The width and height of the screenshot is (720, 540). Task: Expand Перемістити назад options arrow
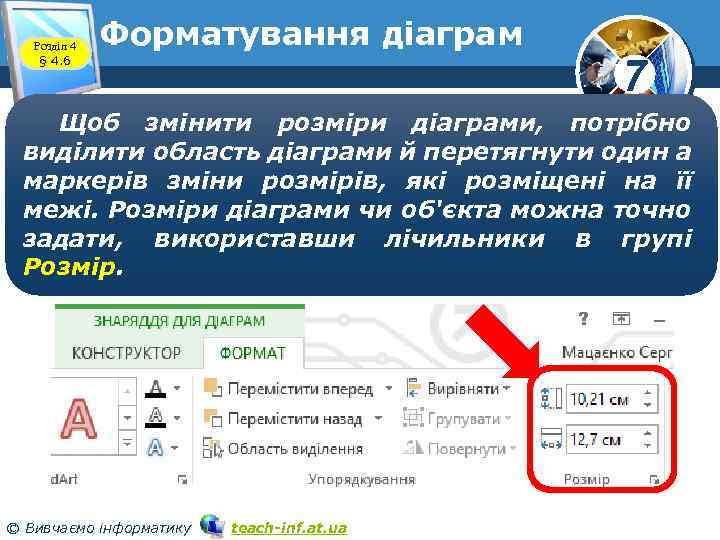[x=378, y=418]
